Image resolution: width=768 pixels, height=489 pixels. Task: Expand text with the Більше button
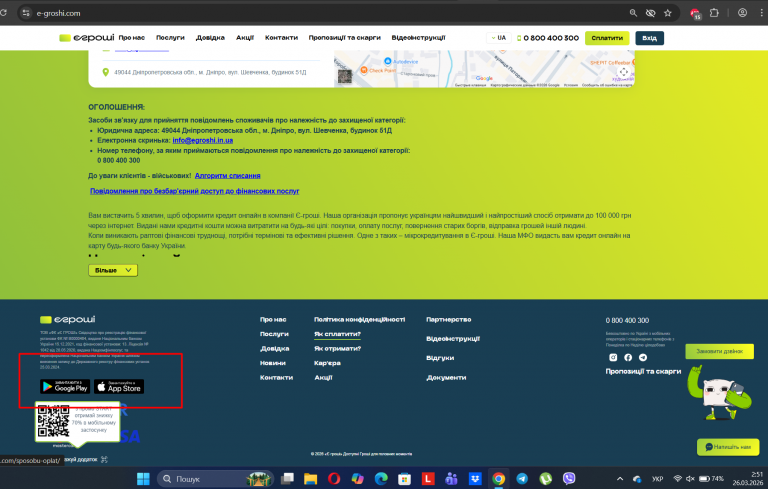[x=113, y=270]
